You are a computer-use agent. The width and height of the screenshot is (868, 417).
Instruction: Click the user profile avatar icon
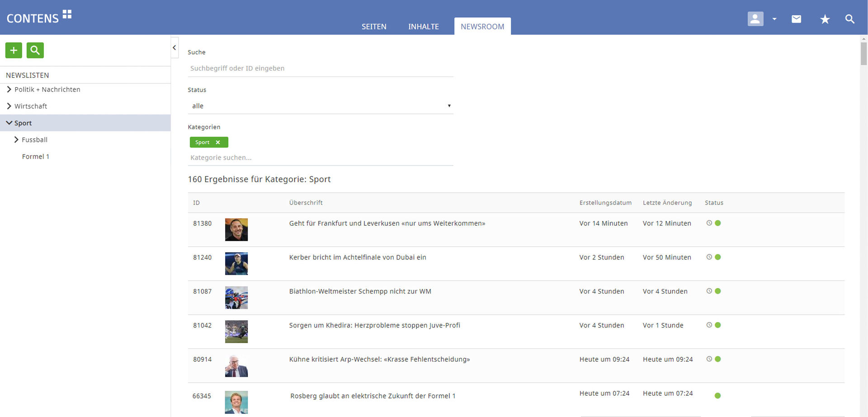pos(755,19)
